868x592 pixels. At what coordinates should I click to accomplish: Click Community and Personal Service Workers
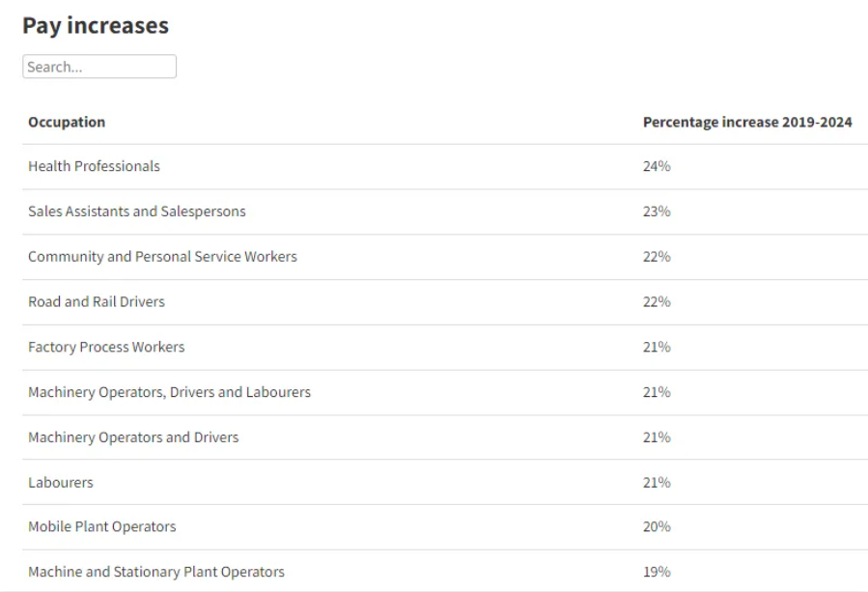[x=162, y=257]
